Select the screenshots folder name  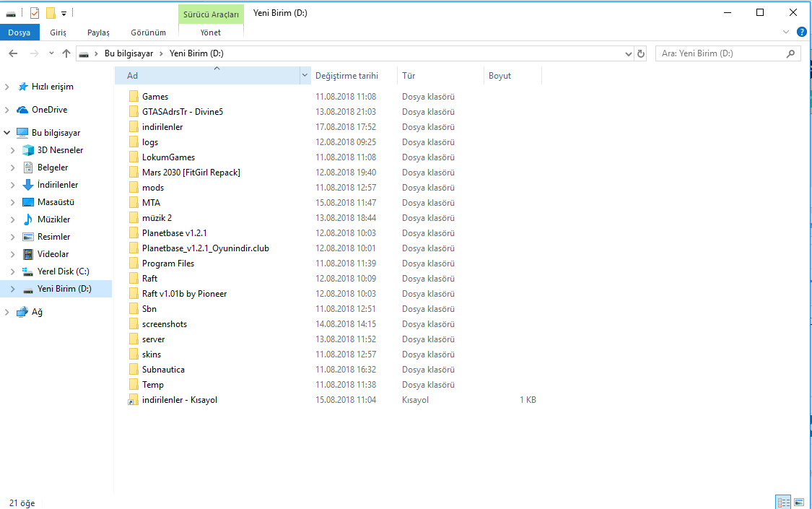[x=165, y=324]
